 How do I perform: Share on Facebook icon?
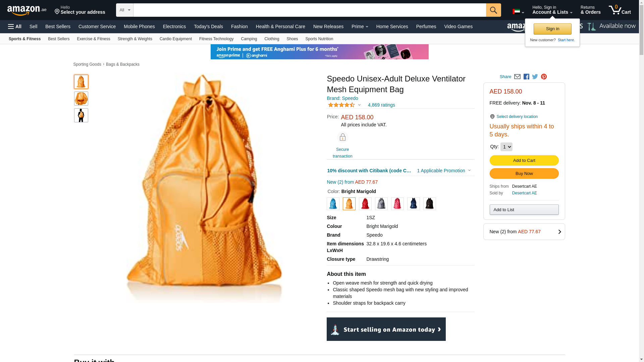(526, 77)
